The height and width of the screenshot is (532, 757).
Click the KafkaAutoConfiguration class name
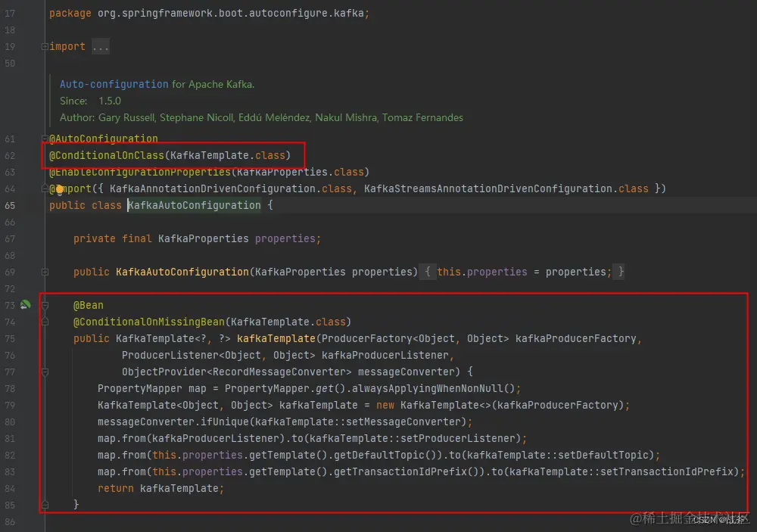194,205
